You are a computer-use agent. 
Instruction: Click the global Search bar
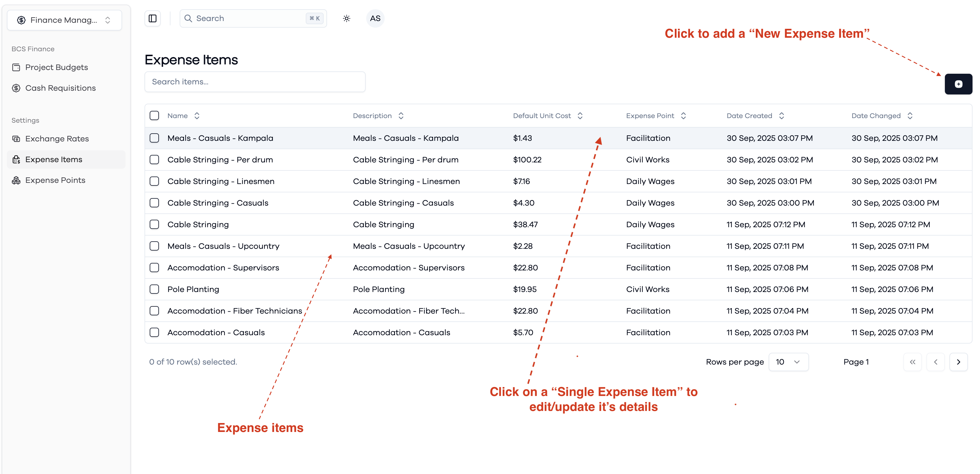coord(253,18)
